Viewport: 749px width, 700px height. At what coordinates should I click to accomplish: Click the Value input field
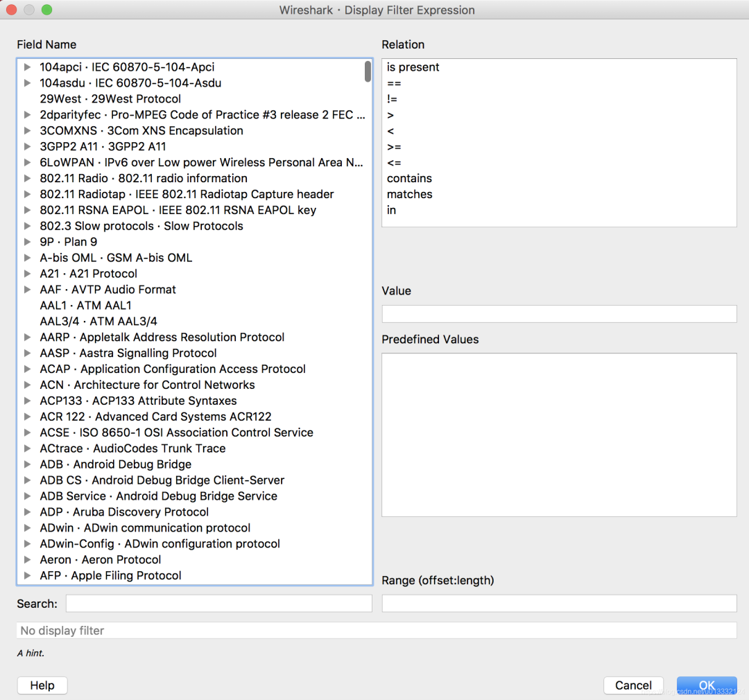tap(559, 314)
